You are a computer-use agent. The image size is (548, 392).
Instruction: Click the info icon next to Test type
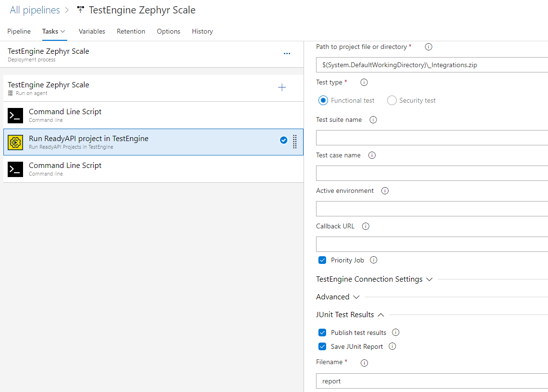point(364,82)
